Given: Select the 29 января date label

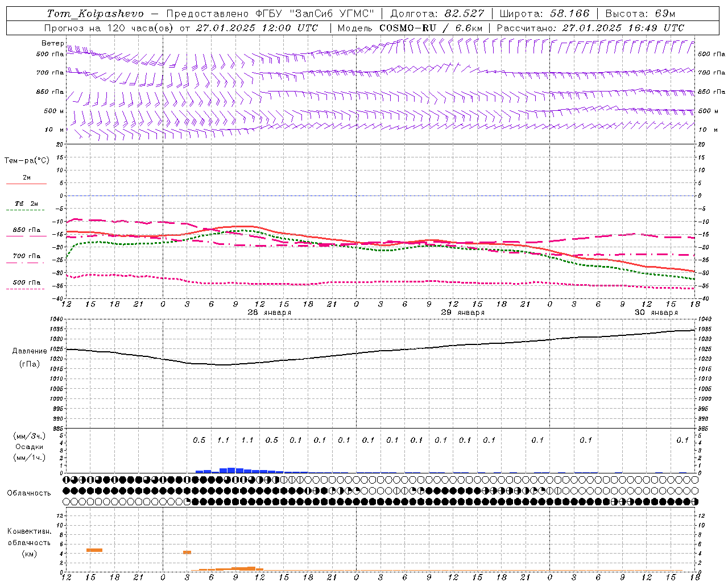Looking at the screenshot, I should coord(463,313).
